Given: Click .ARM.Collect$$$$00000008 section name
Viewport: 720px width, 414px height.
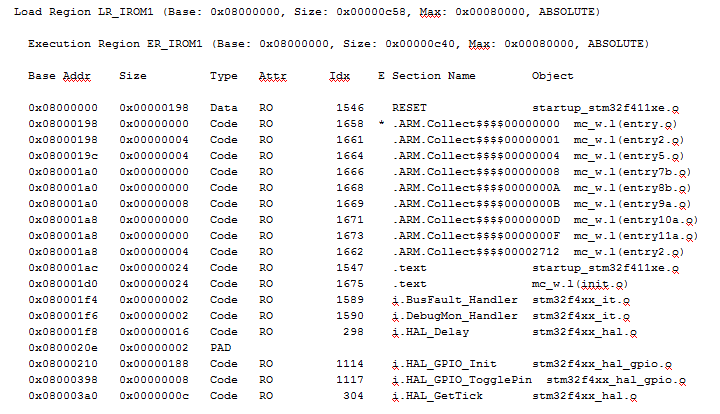Looking at the screenshot, I should (x=476, y=172).
